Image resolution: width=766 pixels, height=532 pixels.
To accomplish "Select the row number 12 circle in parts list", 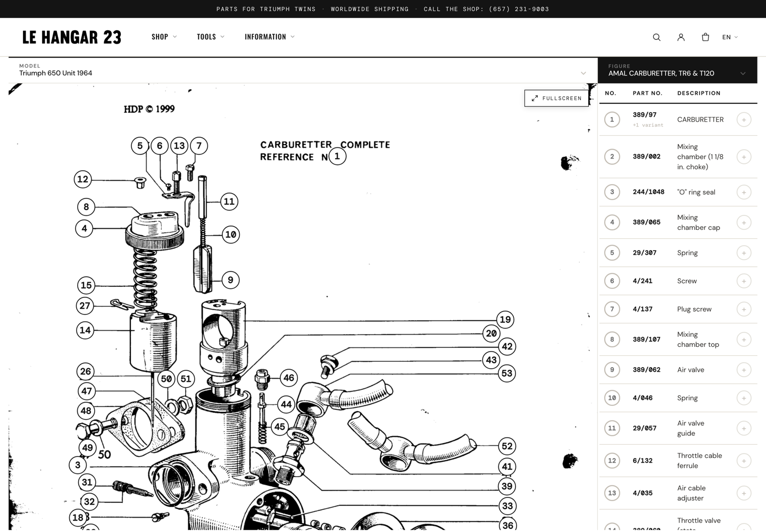I will [x=612, y=461].
